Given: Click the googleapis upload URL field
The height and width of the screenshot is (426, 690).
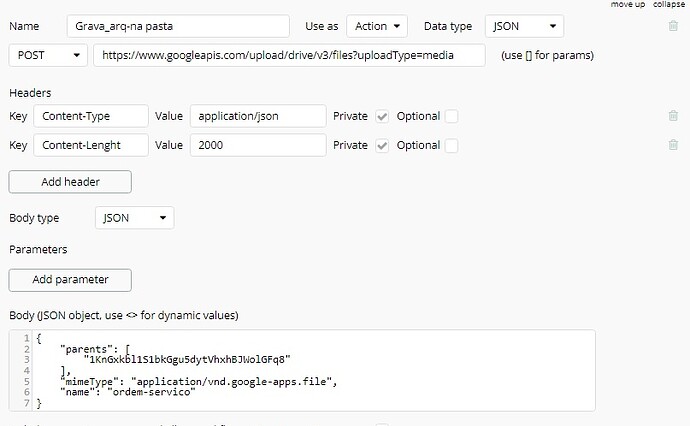Looking at the screenshot, I should (x=289, y=55).
